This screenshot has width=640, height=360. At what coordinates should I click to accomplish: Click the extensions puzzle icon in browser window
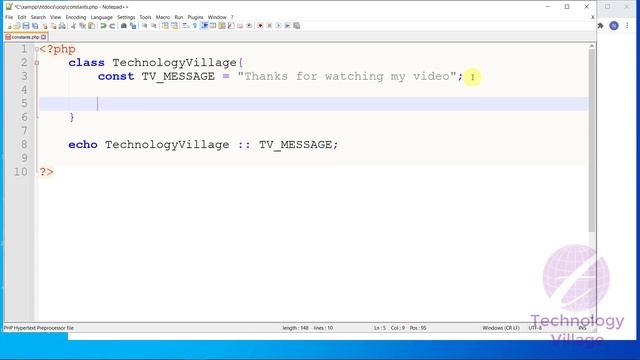point(600,26)
